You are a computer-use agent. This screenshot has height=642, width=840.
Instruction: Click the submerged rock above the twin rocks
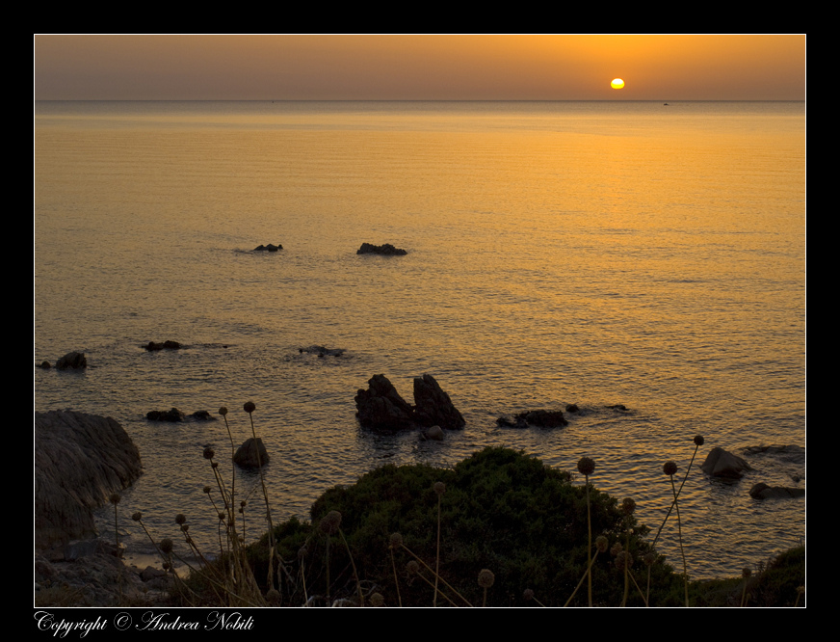click(321, 351)
